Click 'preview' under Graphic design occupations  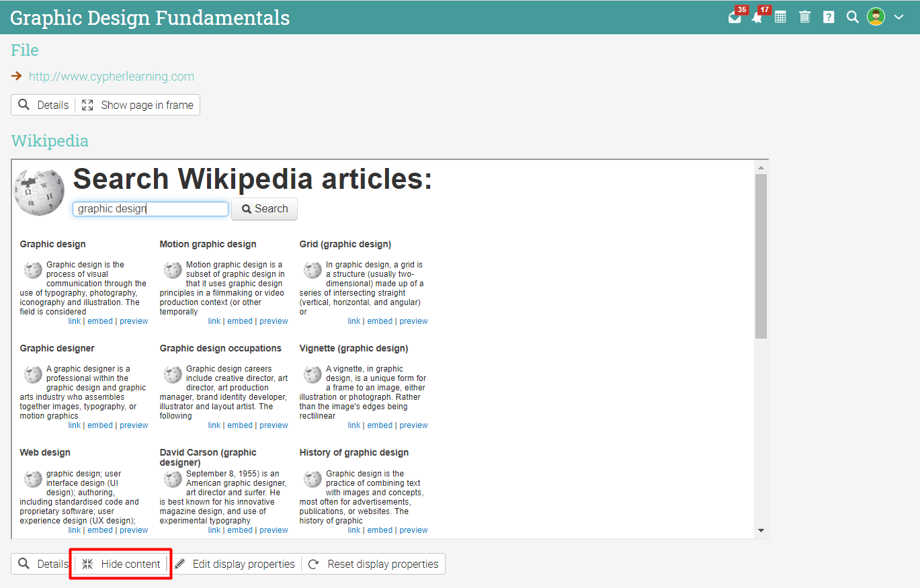click(274, 425)
